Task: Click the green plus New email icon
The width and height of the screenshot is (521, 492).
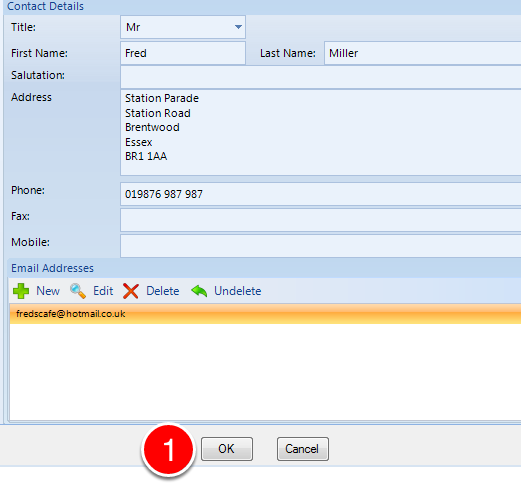Action: (x=21, y=291)
